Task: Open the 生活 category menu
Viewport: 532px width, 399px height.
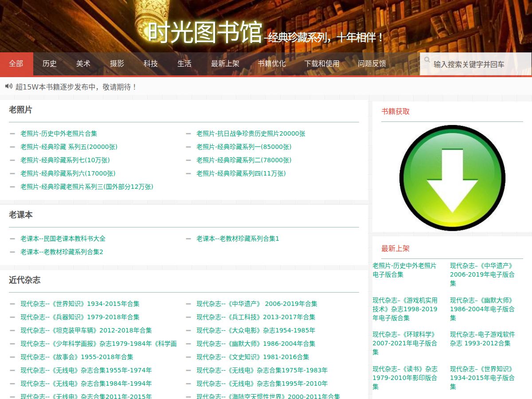Action: (184, 64)
